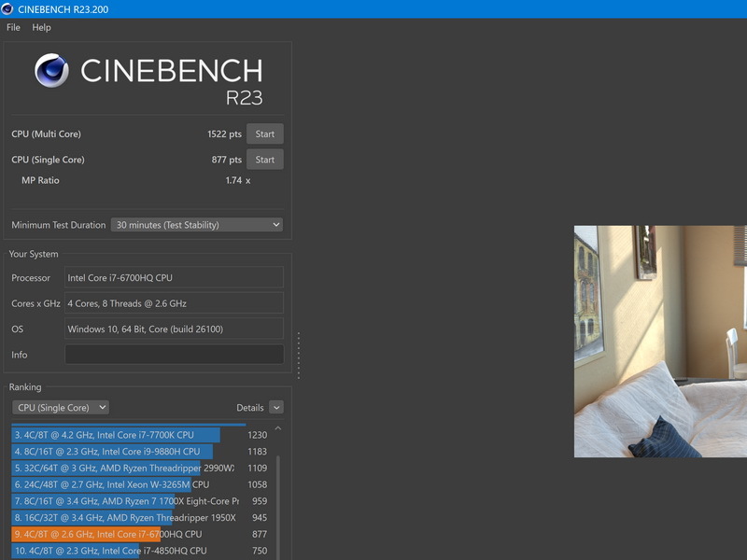Click ranking score 959
The width and height of the screenshot is (747, 560).
pos(260,501)
